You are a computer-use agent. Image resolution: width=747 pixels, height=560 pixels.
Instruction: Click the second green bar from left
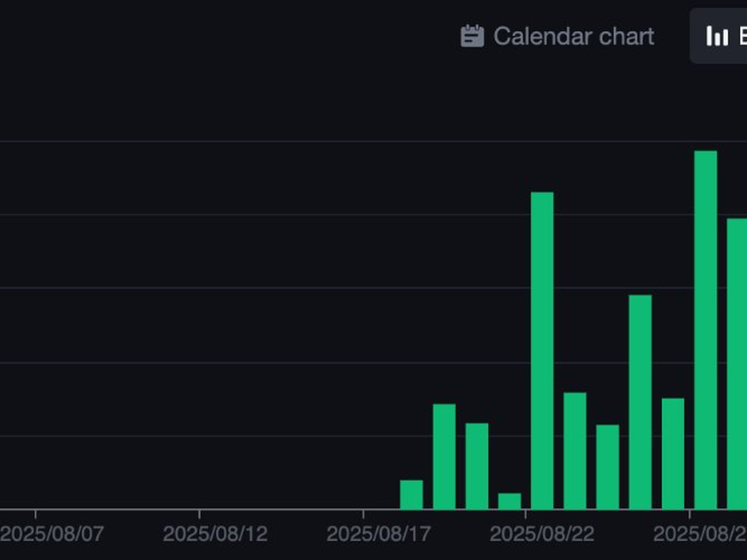tap(444, 457)
